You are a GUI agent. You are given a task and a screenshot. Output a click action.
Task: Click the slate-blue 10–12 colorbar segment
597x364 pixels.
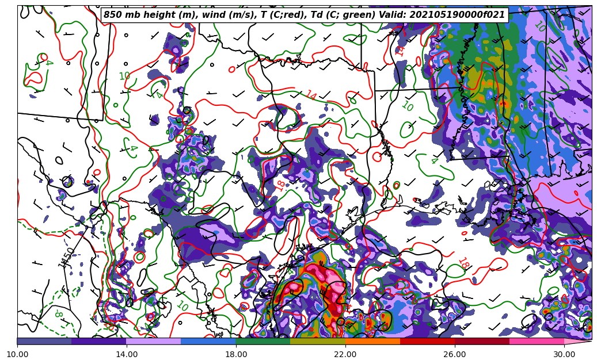click(x=44, y=341)
